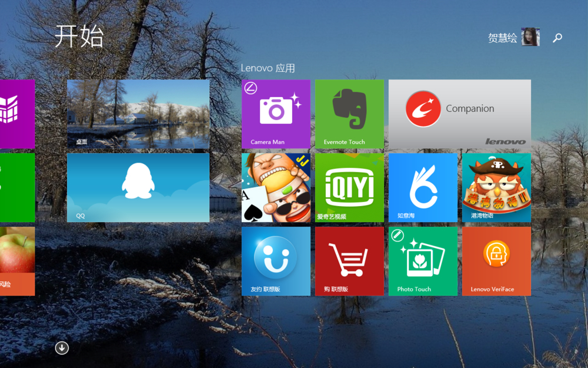Open the 桌面 desktop tile

click(138, 114)
